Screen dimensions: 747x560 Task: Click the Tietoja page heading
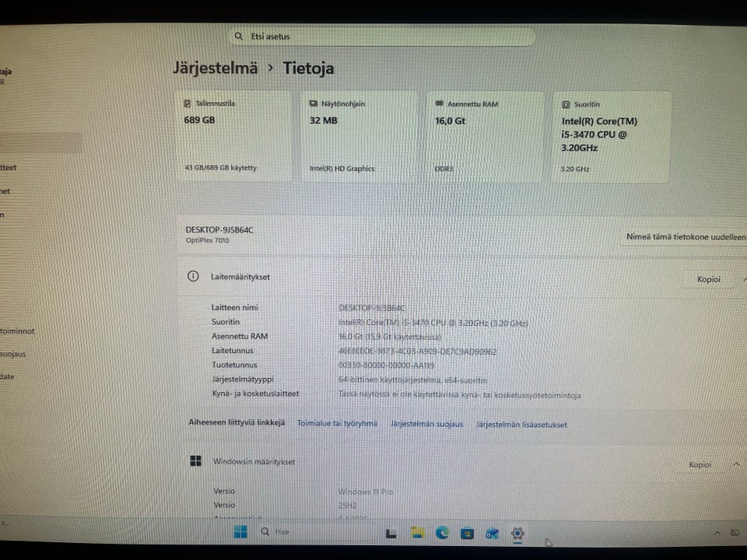click(308, 68)
